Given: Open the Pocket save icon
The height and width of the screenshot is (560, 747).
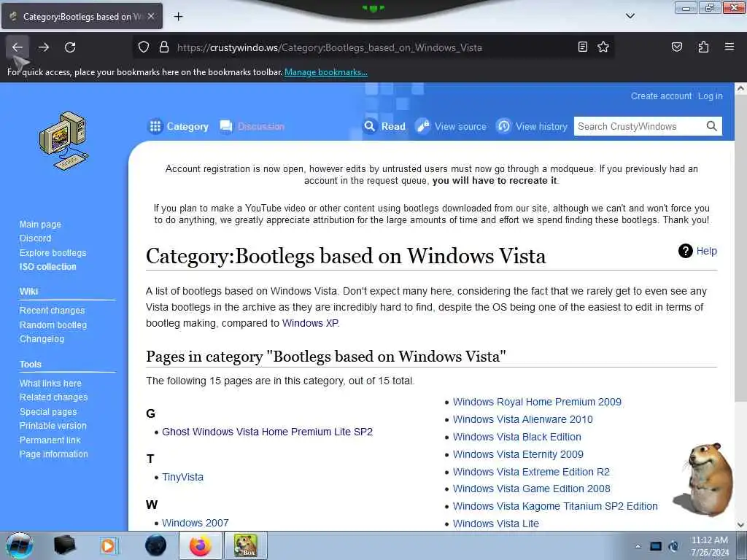Looking at the screenshot, I should (x=676, y=47).
